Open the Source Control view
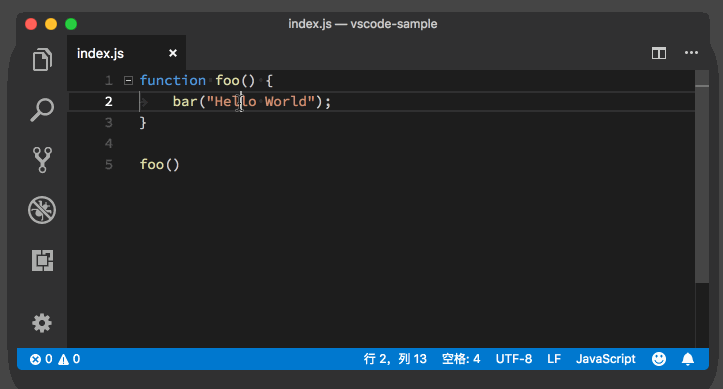Image resolution: width=723 pixels, height=389 pixels. pyautogui.click(x=42, y=159)
